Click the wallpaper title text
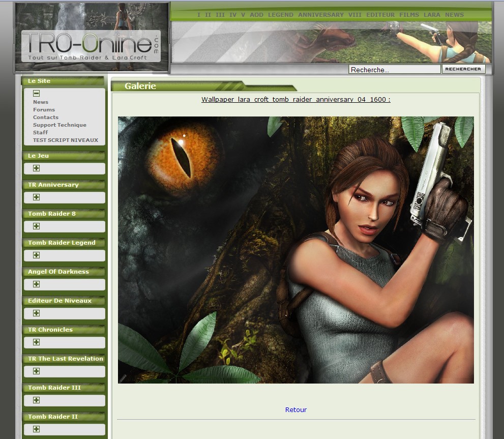This screenshot has height=439, width=504. click(295, 99)
